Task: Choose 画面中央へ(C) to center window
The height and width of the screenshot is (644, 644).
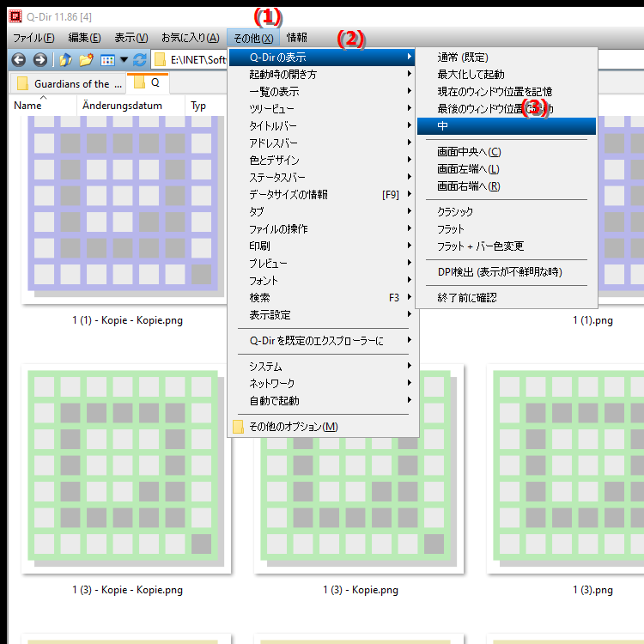Action: tap(507, 152)
